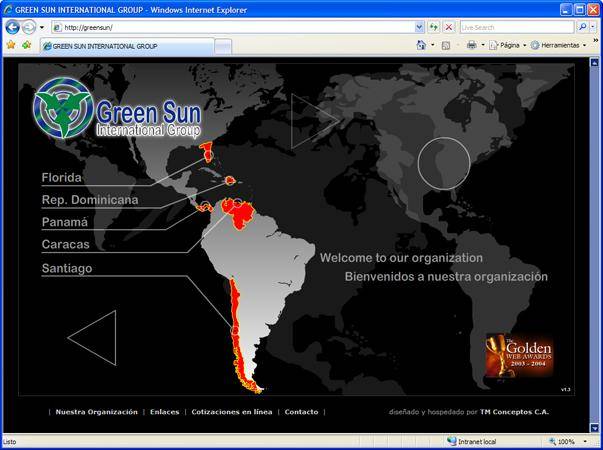Click the Refresh page icon

[x=434, y=27]
